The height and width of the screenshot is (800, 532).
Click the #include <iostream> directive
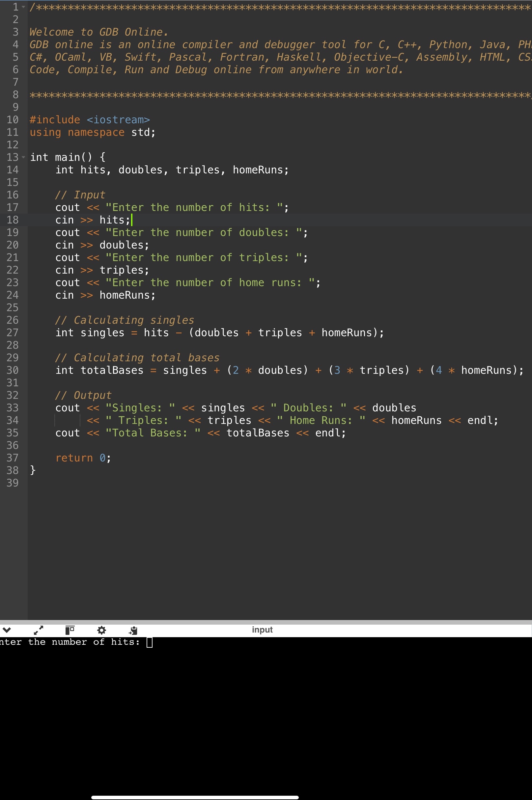(x=90, y=119)
